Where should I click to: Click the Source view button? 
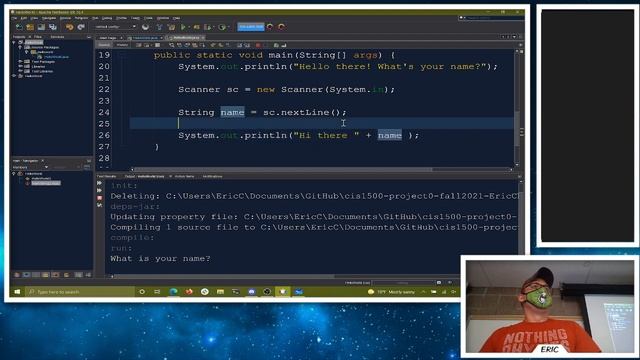104,45
